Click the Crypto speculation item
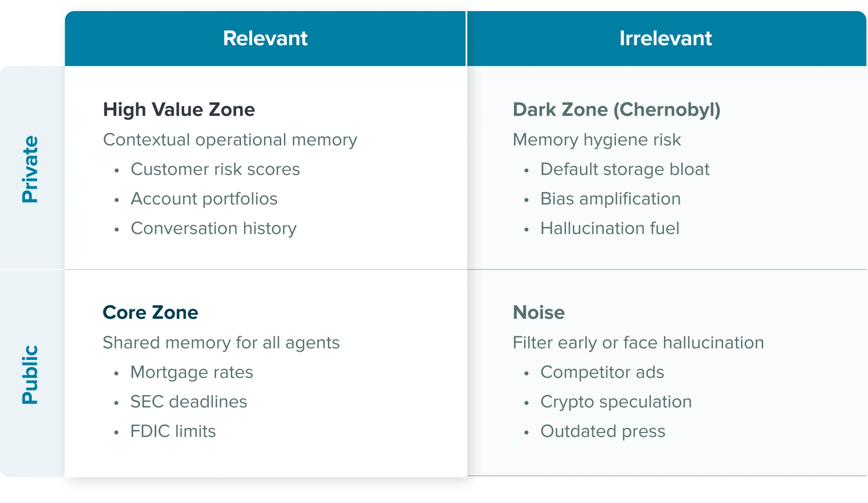The width and height of the screenshot is (868, 503). coord(616,402)
